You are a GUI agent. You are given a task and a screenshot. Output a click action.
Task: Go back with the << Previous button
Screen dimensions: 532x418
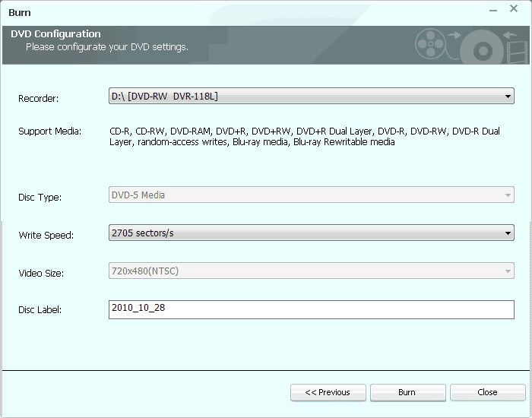(328, 393)
